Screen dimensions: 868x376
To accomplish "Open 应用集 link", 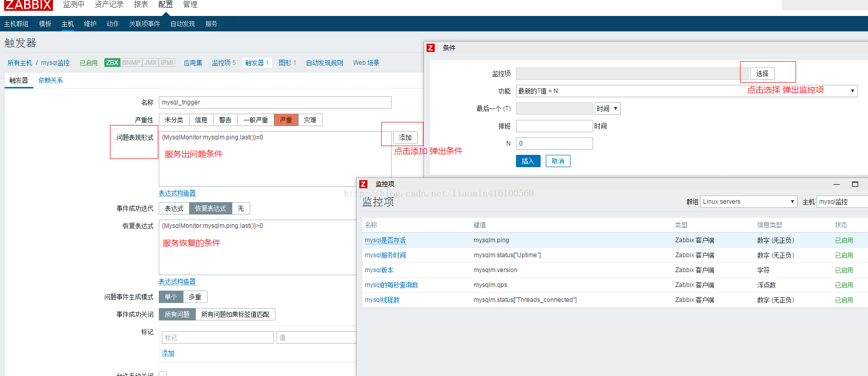I will tap(193, 63).
